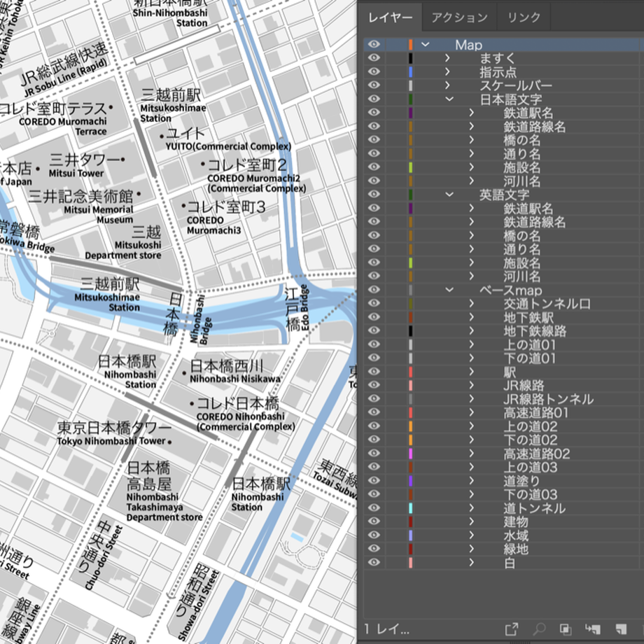Expand the ますく layer
This screenshot has height=644, width=644.
coord(448,58)
